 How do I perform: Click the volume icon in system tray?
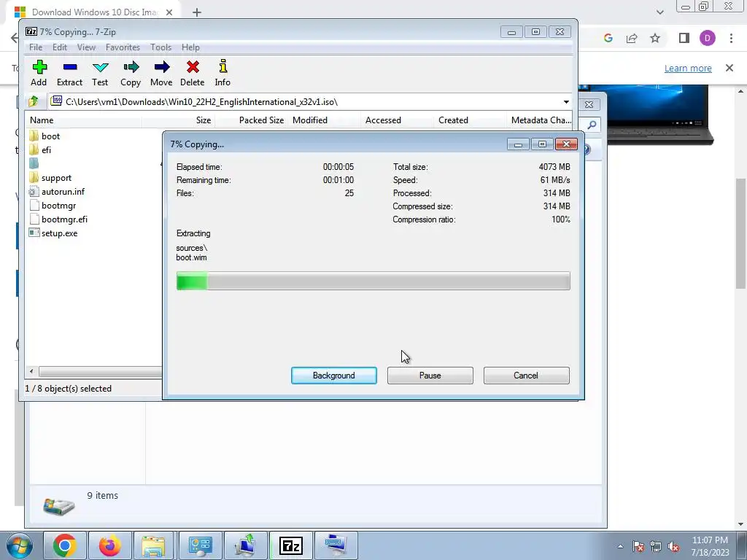pyautogui.click(x=673, y=547)
